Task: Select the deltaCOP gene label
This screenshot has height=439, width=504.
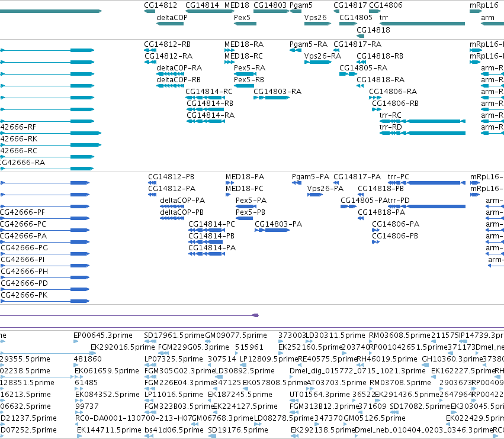Action: [172, 18]
